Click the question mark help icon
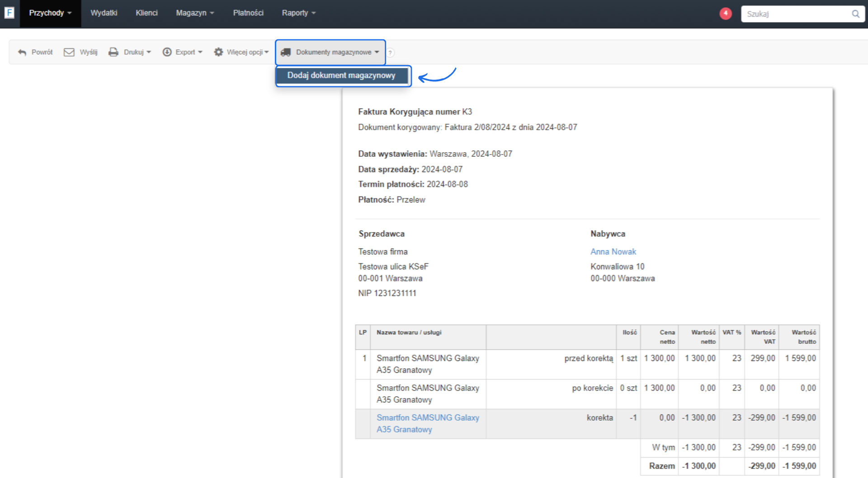This screenshot has height=478, width=868. coord(390,53)
